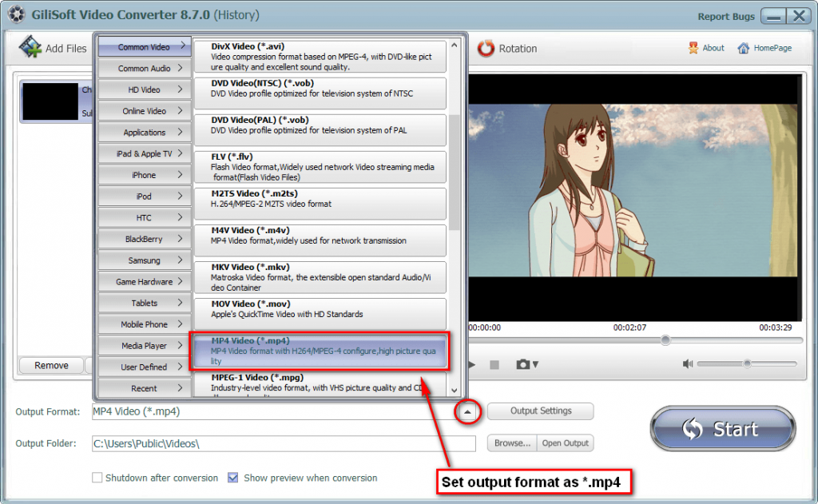Uncheck Show preview when conversion
Image resolution: width=818 pixels, height=504 pixels.
[x=232, y=478]
